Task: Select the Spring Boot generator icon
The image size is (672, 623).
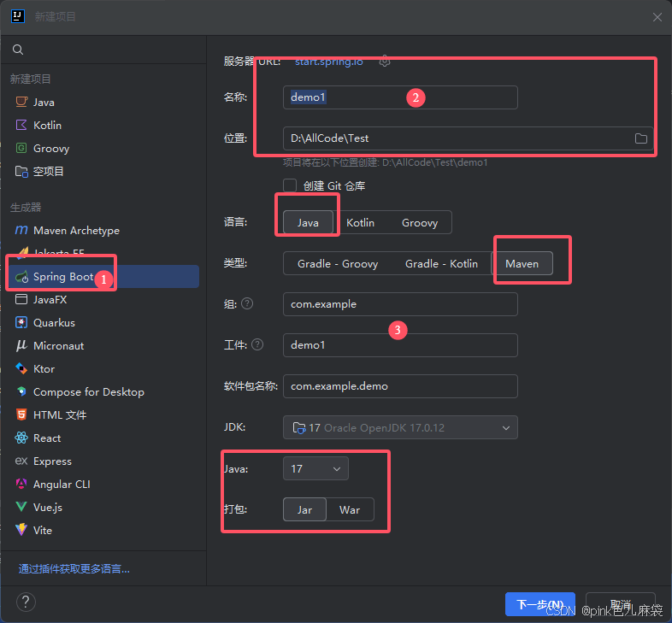Action: [21, 277]
